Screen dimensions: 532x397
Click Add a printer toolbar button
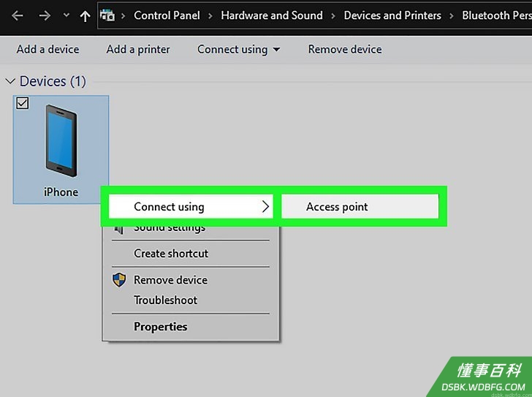(x=138, y=49)
